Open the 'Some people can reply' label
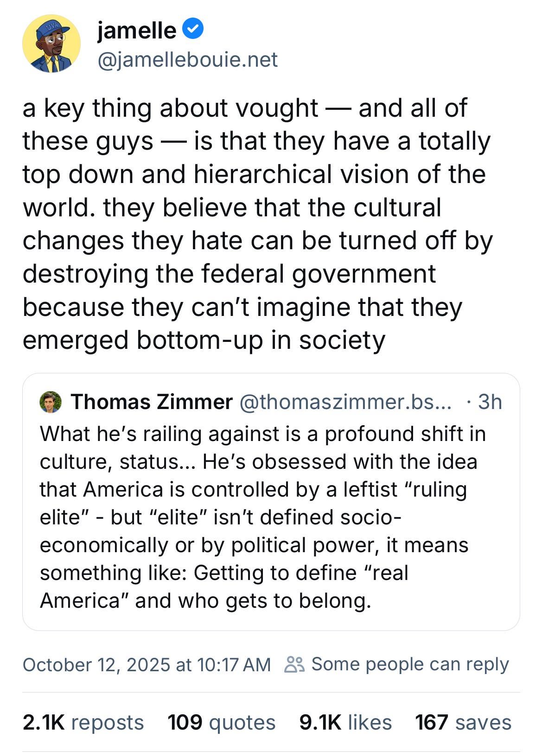This screenshot has height=756, width=542. coord(410,664)
